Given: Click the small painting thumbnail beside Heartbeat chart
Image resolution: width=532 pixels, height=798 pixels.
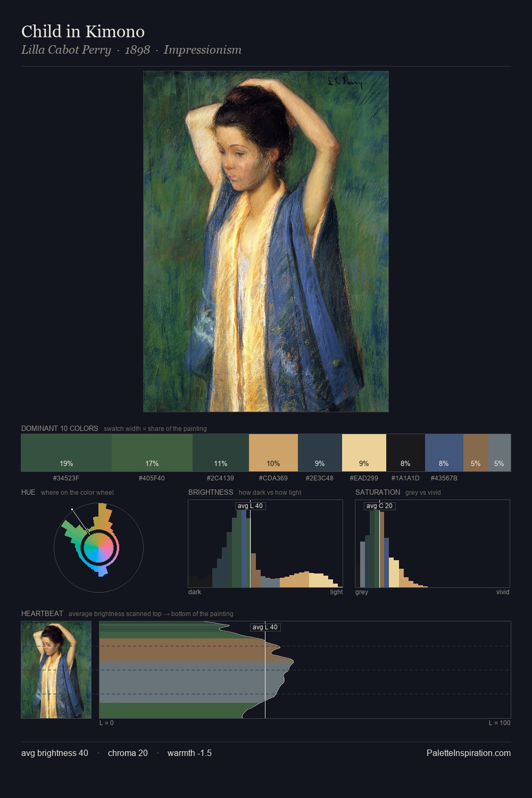Looking at the screenshot, I should [56, 670].
